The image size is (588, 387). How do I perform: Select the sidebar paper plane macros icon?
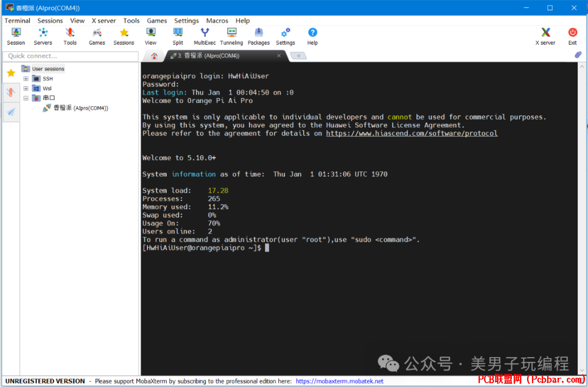point(11,112)
